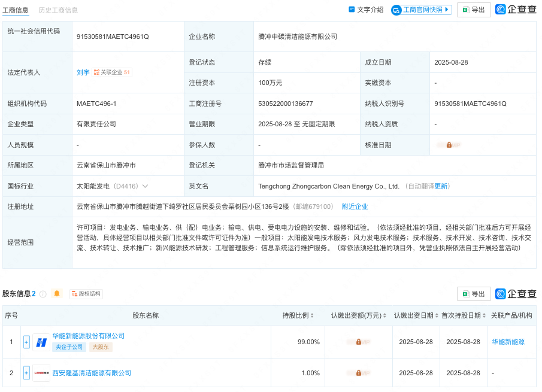Click 导出 button in shareholder section
Screen dimensions: 542x392
click(474, 293)
